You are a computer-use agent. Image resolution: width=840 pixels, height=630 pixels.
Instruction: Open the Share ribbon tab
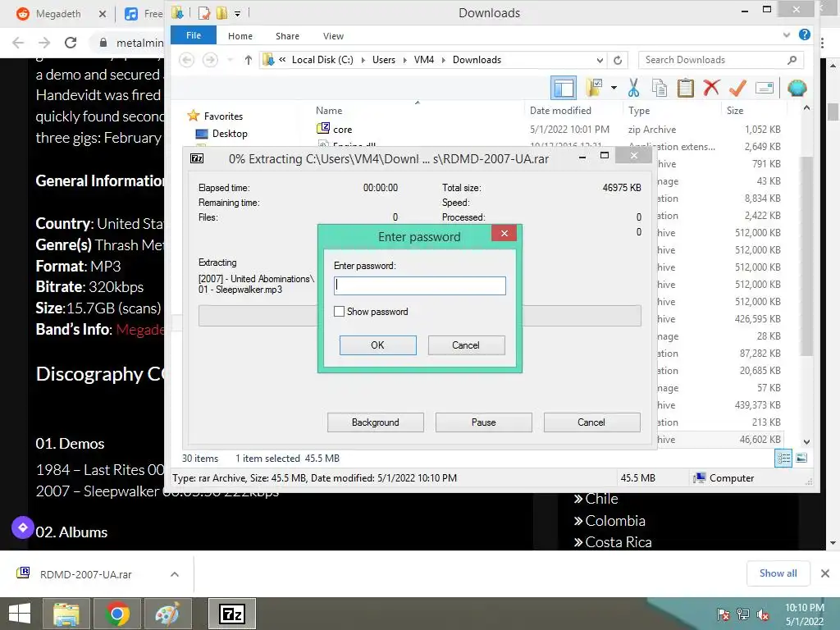287,36
